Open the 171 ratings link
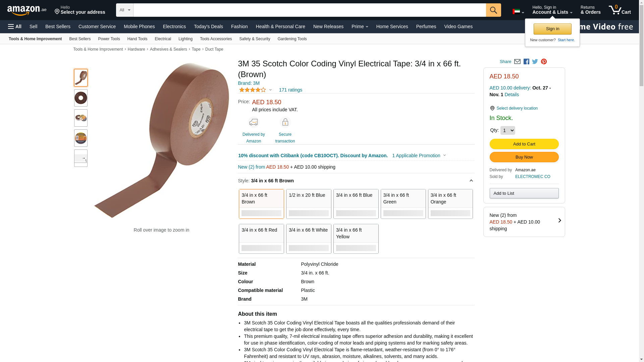The width and height of the screenshot is (644, 362). [x=290, y=90]
